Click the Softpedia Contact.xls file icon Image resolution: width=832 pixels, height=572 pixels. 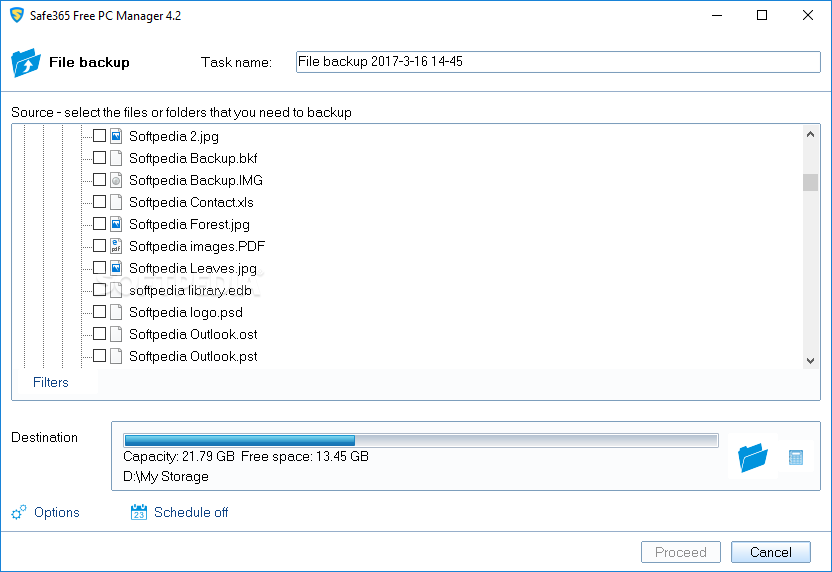[x=116, y=202]
